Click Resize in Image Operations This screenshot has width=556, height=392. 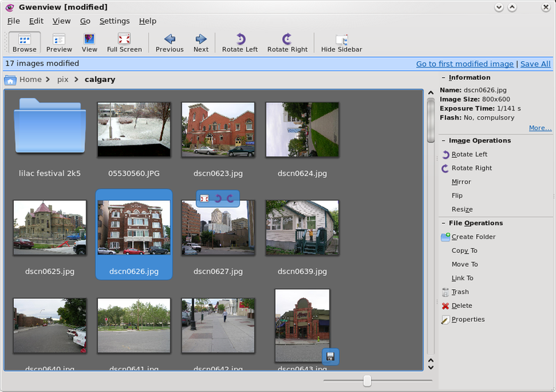point(462,210)
